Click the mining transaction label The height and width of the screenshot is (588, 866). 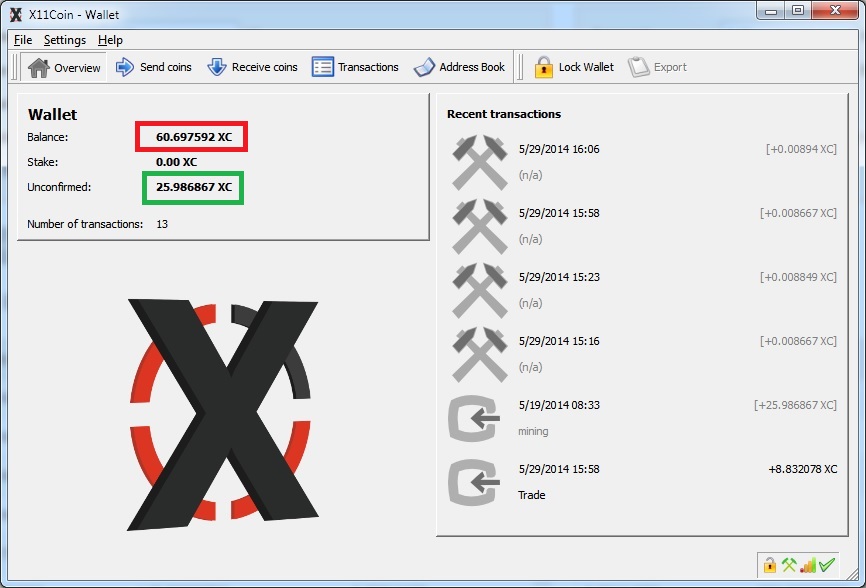(x=533, y=431)
